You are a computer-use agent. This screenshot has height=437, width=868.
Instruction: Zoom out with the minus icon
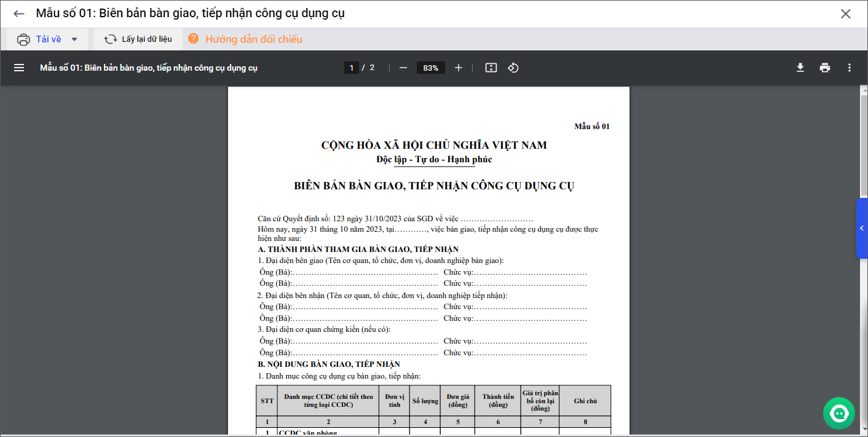tap(403, 68)
